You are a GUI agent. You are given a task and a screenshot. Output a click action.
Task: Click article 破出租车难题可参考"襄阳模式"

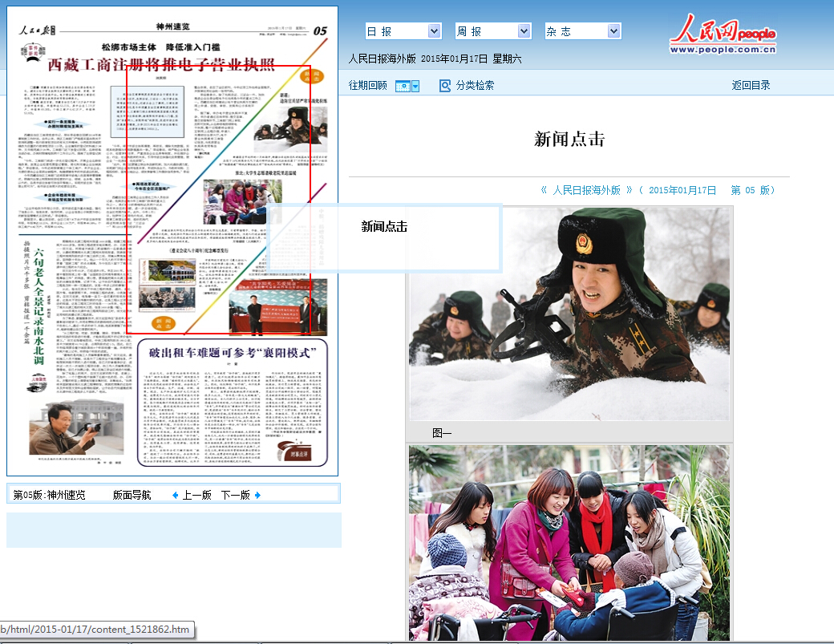(x=233, y=353)
